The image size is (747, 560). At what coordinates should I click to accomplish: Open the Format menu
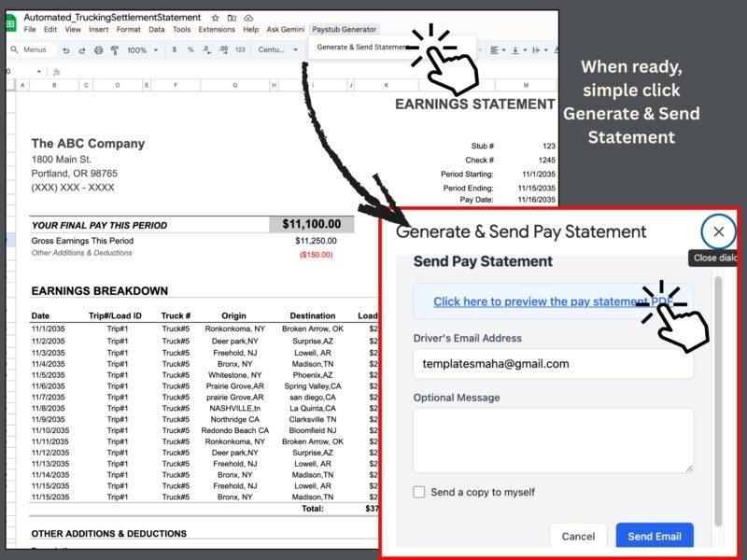(129, 30)
